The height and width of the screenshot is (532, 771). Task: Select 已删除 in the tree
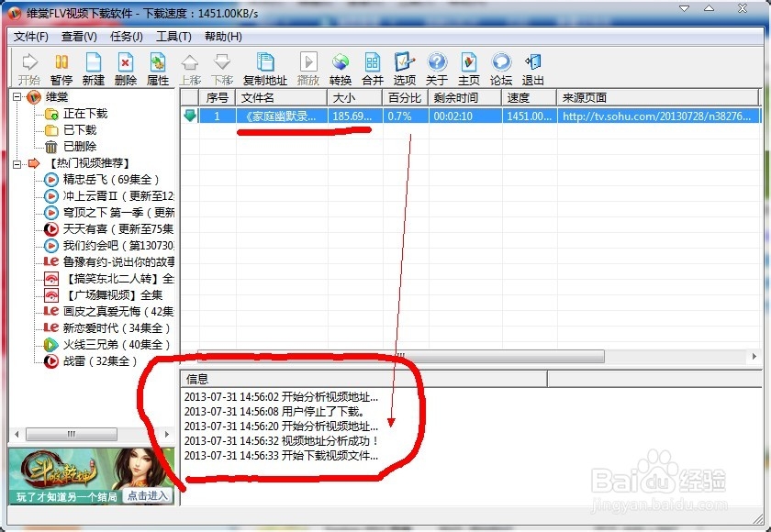80,147
